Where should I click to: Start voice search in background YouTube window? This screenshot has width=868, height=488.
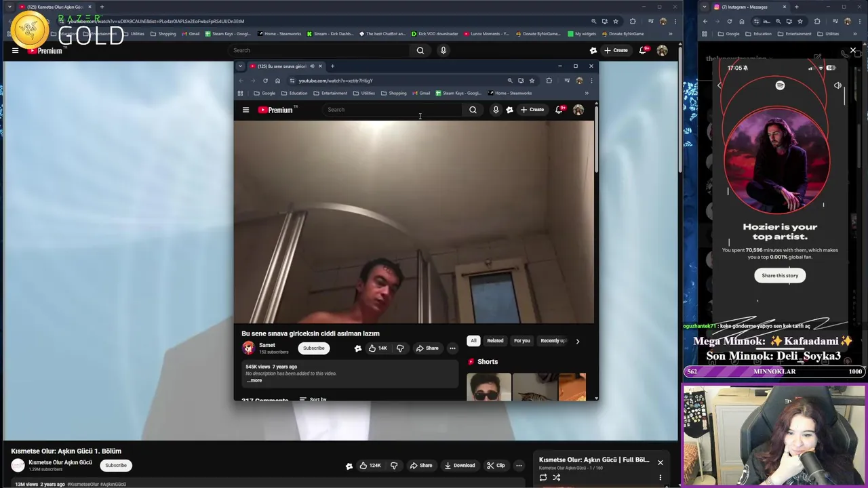tap(443, 50)
